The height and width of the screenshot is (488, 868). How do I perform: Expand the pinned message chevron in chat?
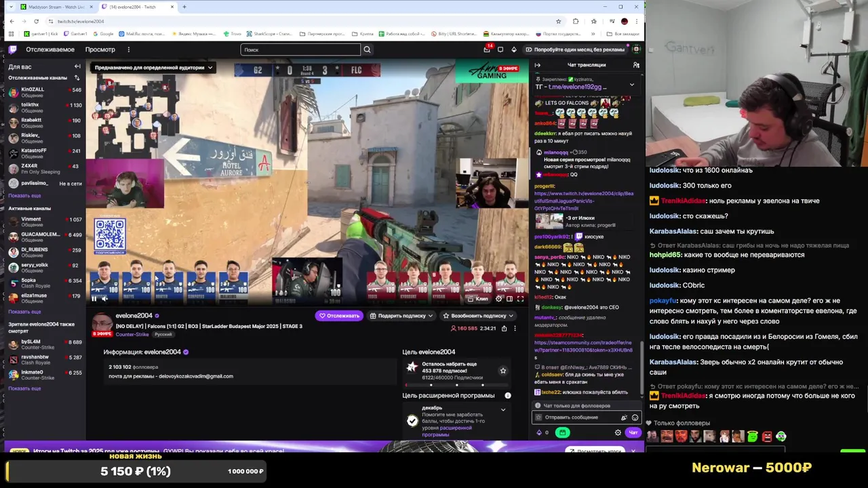tap(631, 84)
